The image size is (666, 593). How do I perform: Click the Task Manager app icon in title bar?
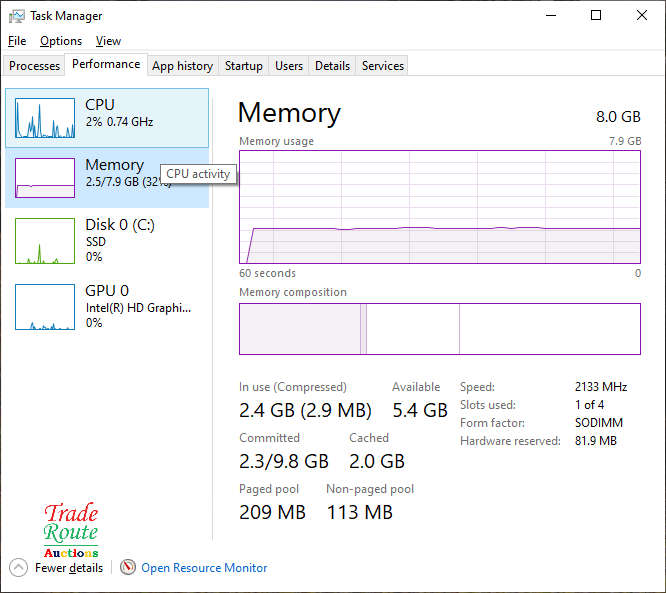coord(17,16)
